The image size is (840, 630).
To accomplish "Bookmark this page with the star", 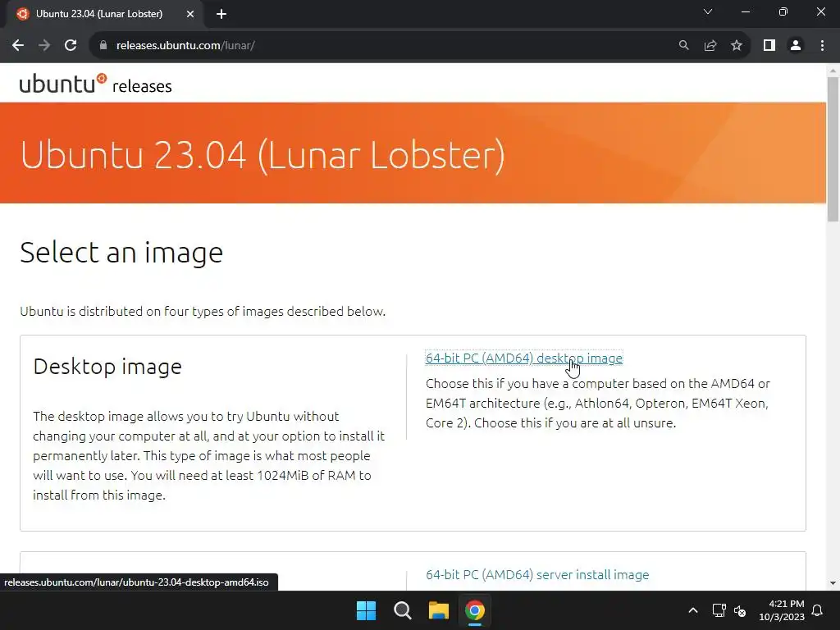I will [x=737, y=46].
